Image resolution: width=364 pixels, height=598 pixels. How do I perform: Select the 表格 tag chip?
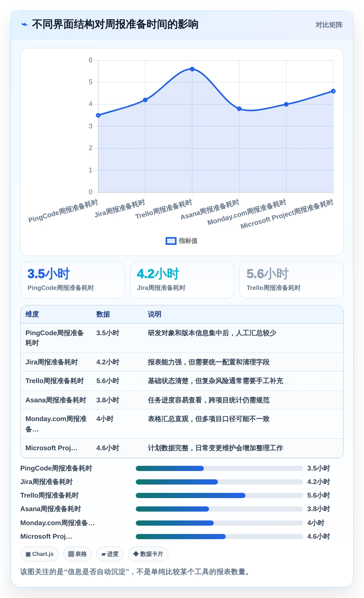click(x=77, y=554)
